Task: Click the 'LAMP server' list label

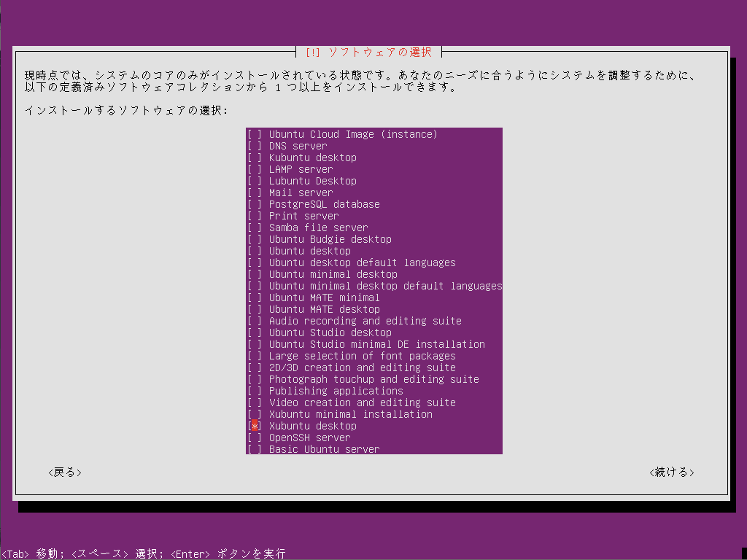Action: pos(301,169)
